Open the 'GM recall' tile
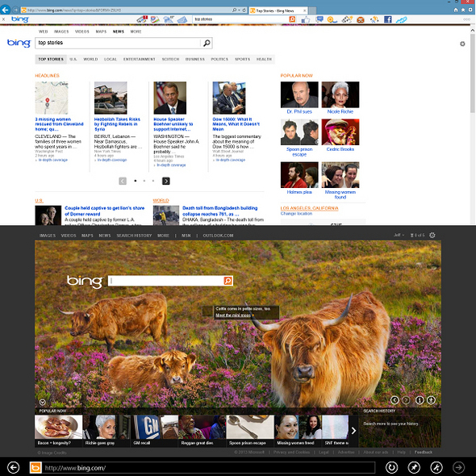476x476 pixels. point(154,431)
